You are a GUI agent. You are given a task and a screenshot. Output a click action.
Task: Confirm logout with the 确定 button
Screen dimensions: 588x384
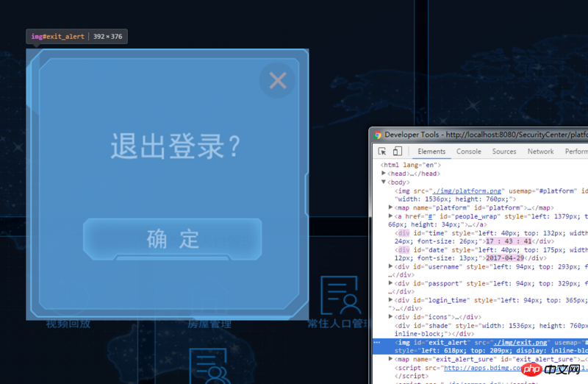(x=173, y=239)
